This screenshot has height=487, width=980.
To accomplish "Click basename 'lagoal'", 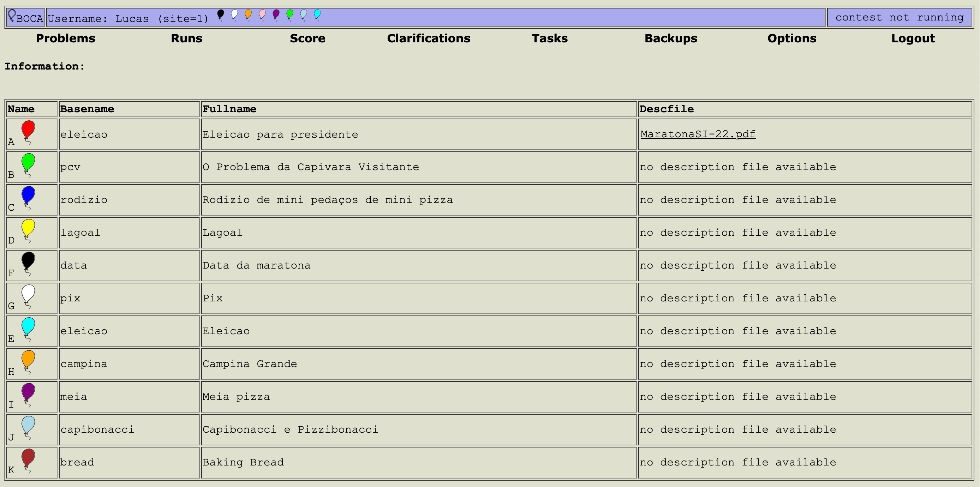I will [80, 233].
